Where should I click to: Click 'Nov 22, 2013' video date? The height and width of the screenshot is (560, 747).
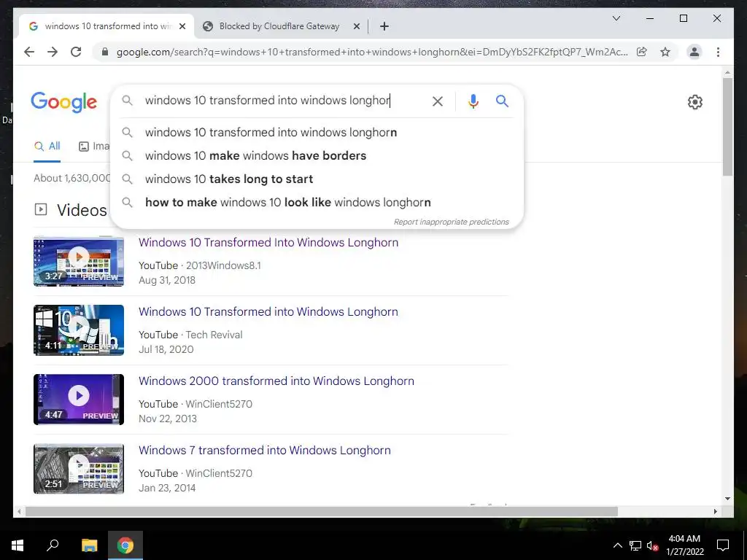click(x=168, y=419)
